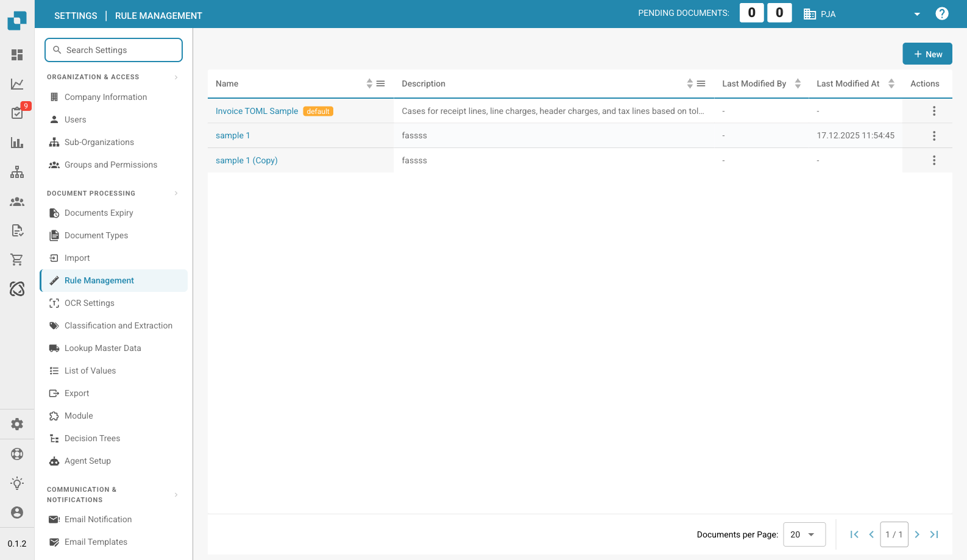967x560 pixels.
Task: Open Invoice TOML Sample rule link
Action: point(257,111)
